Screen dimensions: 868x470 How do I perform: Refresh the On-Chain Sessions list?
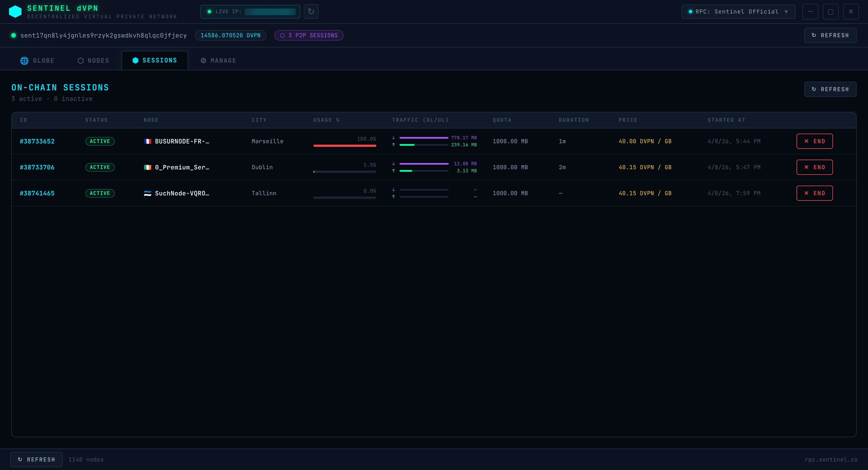[x=830, y=89]
